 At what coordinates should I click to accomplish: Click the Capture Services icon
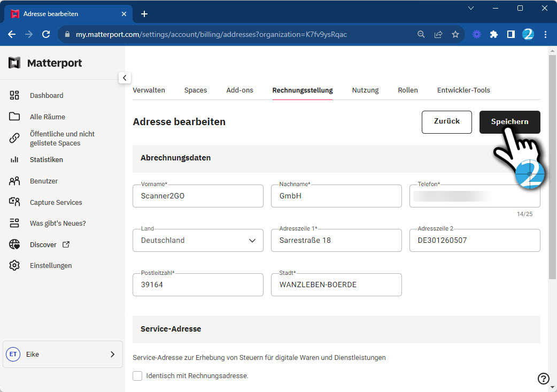click(14, 202)
